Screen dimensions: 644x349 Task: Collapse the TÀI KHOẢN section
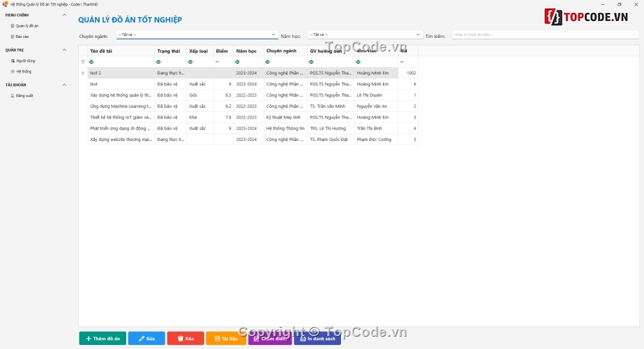[64, 85]
